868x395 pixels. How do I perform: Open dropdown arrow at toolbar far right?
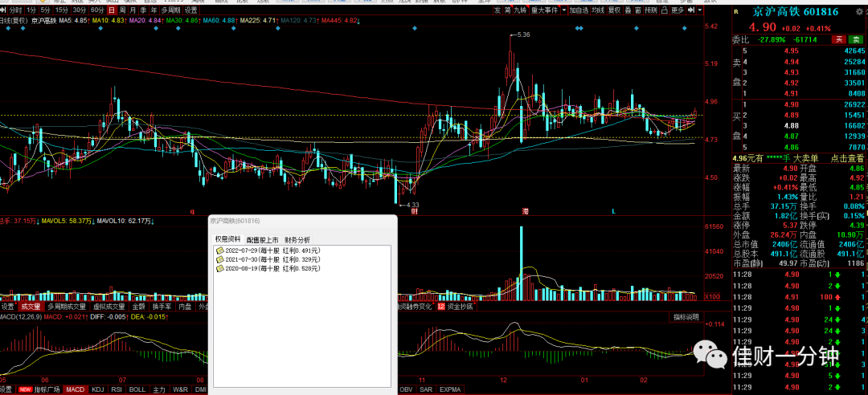click(x=700, y=10)
